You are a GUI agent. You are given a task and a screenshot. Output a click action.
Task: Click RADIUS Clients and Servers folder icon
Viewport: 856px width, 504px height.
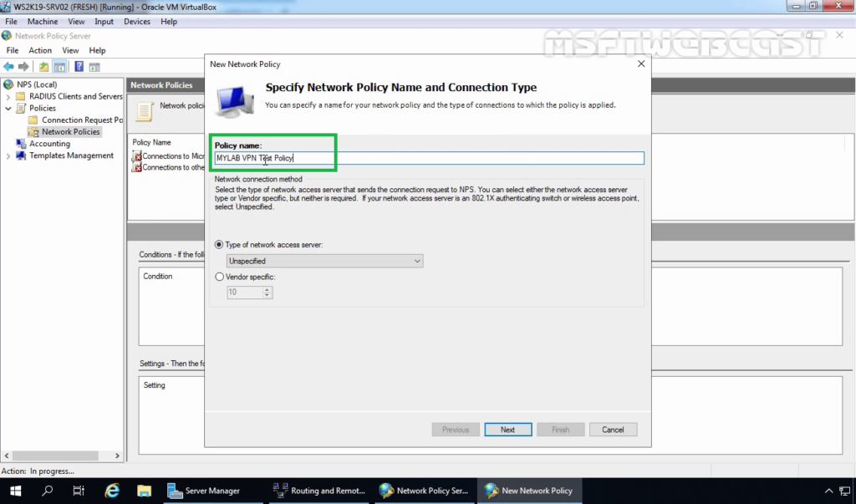coord(21,96)
